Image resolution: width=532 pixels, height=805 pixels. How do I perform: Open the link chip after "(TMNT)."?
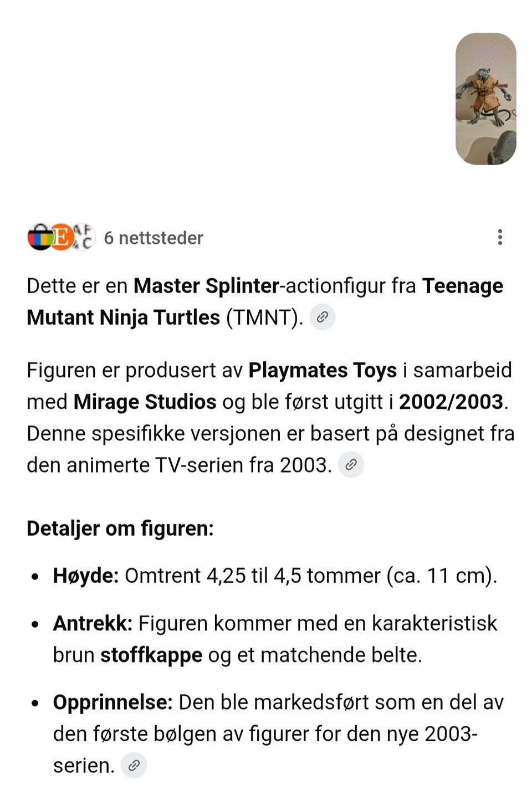click(322, 317)
